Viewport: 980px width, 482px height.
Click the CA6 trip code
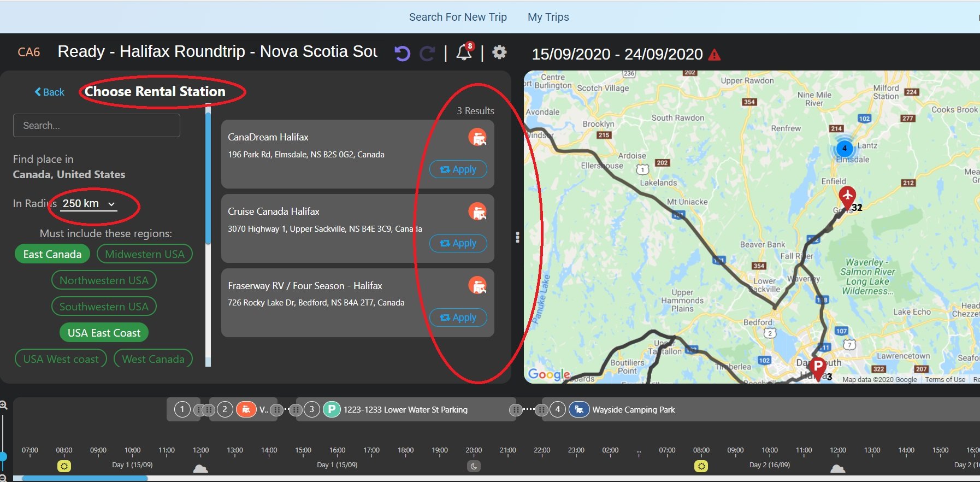click(x=29, y=52)
